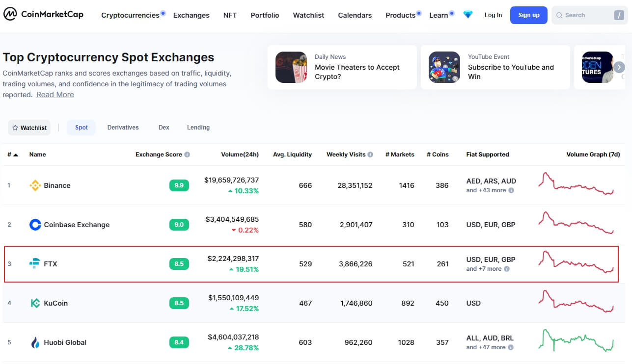
Task: Open Coinbase Exchange link
Action: tap(77, 225)
